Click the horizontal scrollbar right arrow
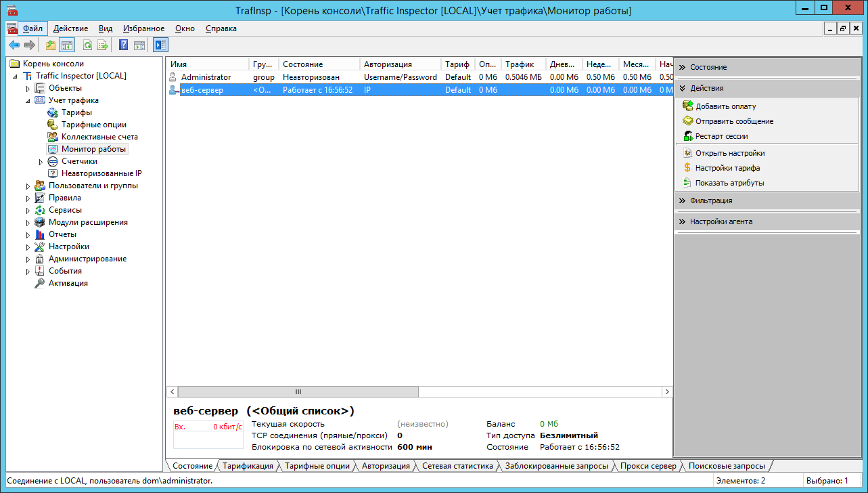 667,391
